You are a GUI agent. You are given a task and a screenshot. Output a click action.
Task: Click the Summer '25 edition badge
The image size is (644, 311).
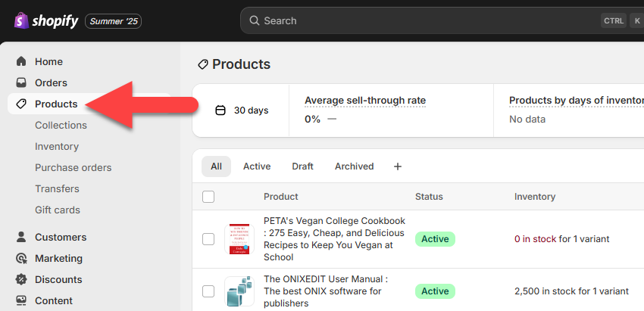point(114,21)
